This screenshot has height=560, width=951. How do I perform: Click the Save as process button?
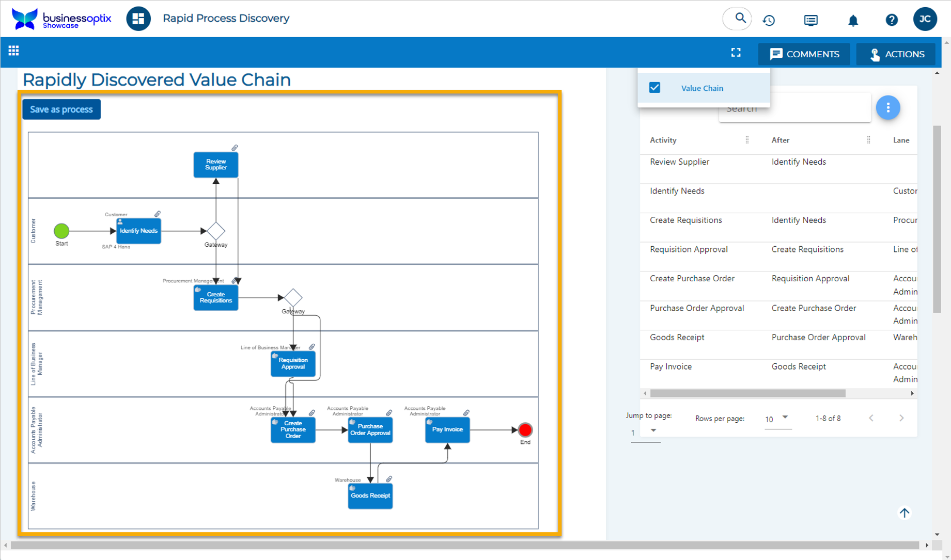tap(61, 109)
